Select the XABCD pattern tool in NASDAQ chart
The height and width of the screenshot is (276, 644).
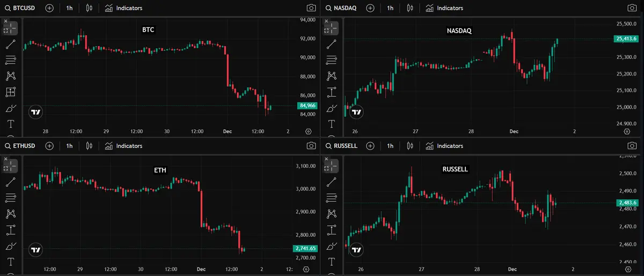[x=332, y=76]
